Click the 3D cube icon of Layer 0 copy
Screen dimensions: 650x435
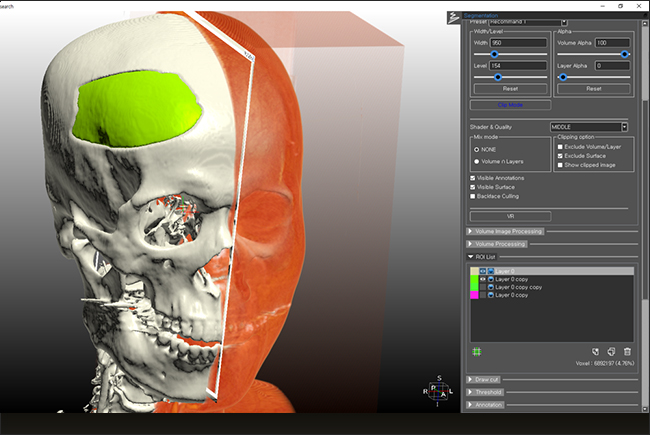pyautogui.click(x=491, y=279)
